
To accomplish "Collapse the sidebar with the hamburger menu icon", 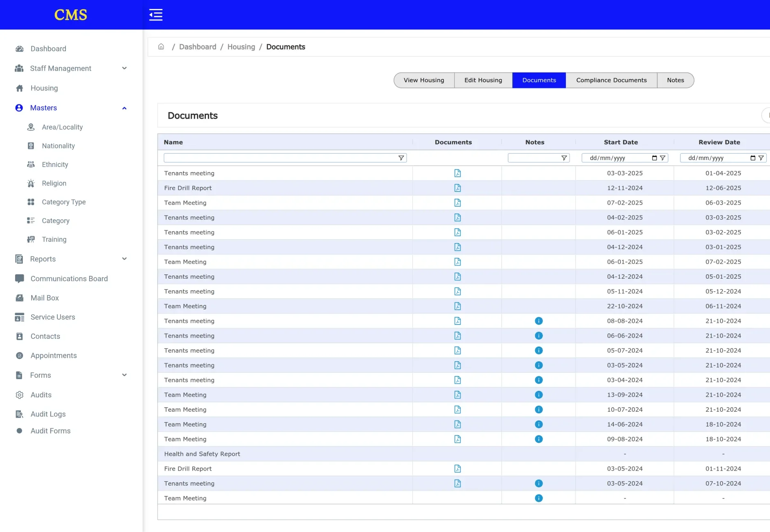I will pyautogui.click(x=155, y=15).
